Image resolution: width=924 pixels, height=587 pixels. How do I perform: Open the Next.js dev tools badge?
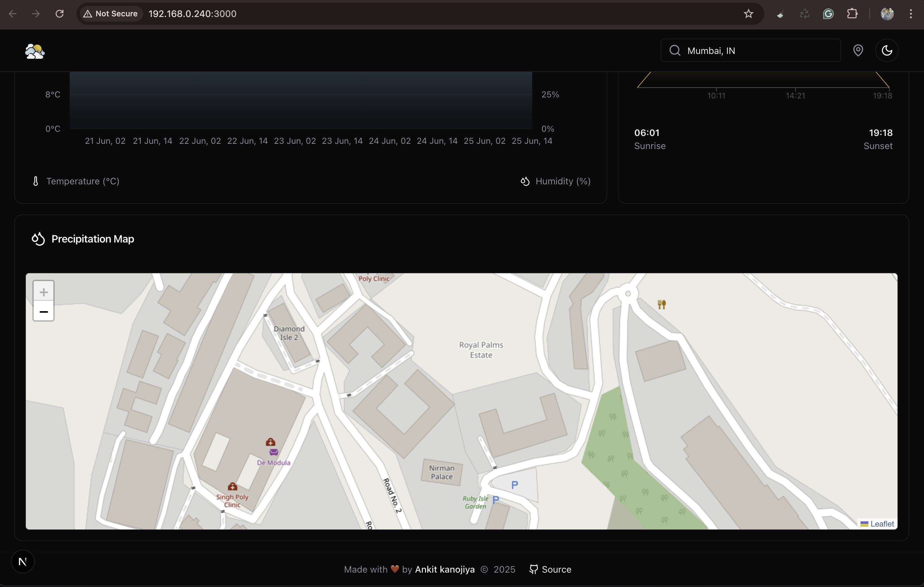(23, 562)
